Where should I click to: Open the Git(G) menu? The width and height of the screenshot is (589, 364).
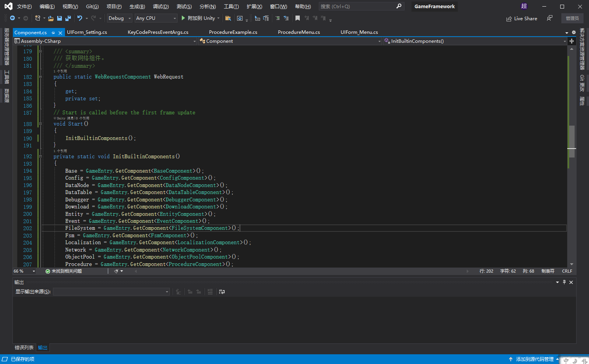pos(92,6)
